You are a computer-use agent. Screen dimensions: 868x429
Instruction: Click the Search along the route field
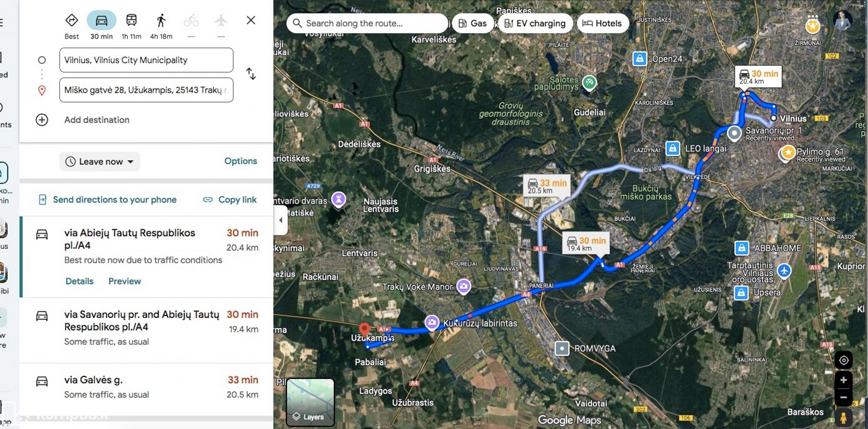pos(367,23)
